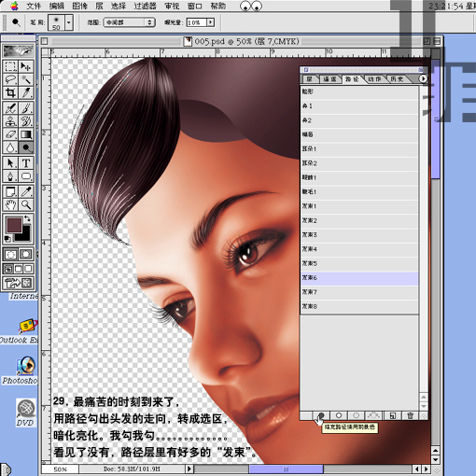This screenshot has width=476, height=476.
Task: Open the 过滤器 menu
Action: pyautogui.click(x=145, y=6)
